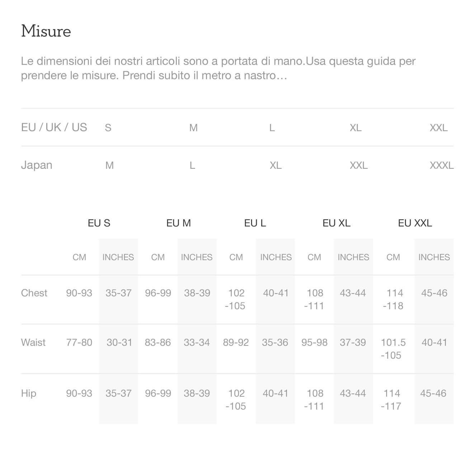Viewport: 476px width, 449px height.
Task: Click the Hip 114-117 cm cell
Action: (x=392, y=400)
